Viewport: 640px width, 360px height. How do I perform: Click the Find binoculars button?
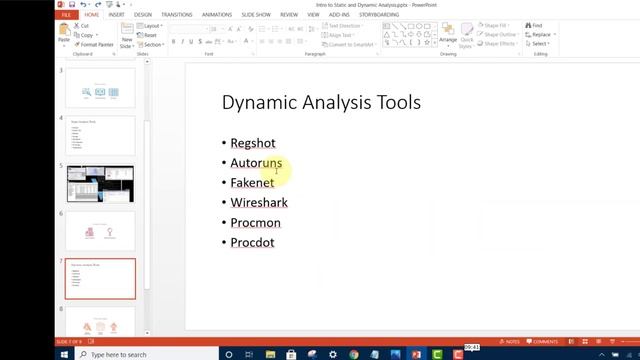[x=534, y=25]
